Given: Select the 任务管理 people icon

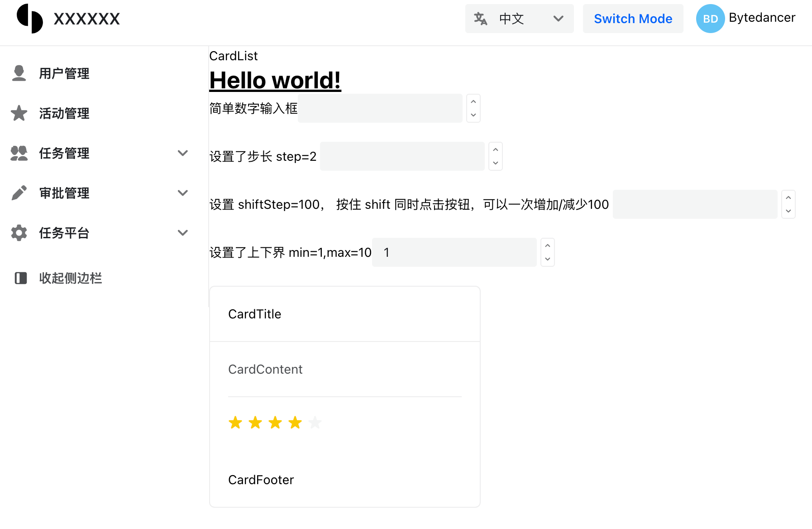Looking at the screenshot, I should [19, 153].
